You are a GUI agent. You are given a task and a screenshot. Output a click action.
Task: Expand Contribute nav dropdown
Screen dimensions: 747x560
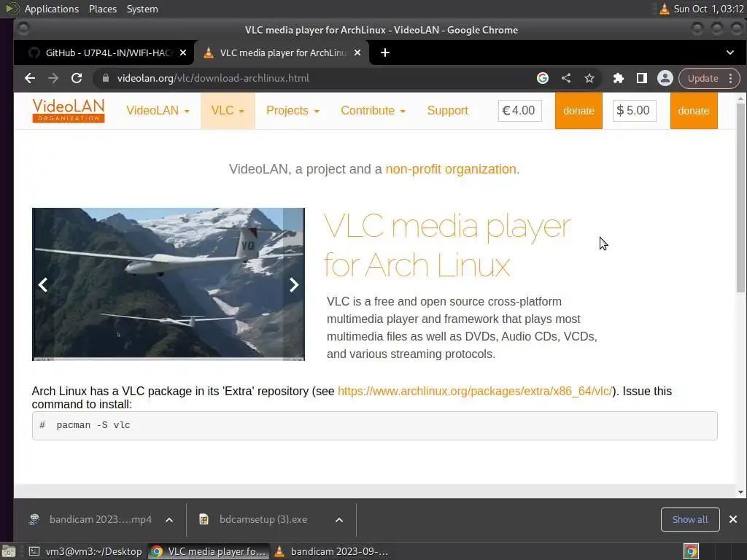[x=373, y=111]
